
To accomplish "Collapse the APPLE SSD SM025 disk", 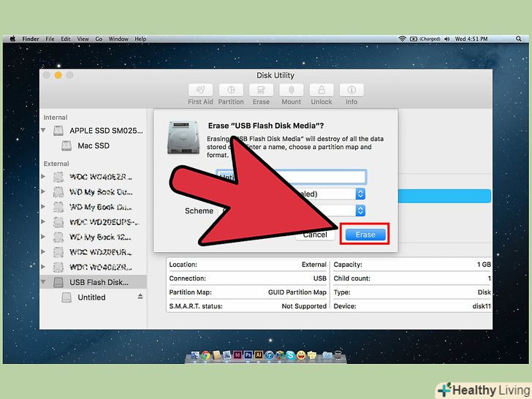I will pyautogui.click(x=43, y=130).
